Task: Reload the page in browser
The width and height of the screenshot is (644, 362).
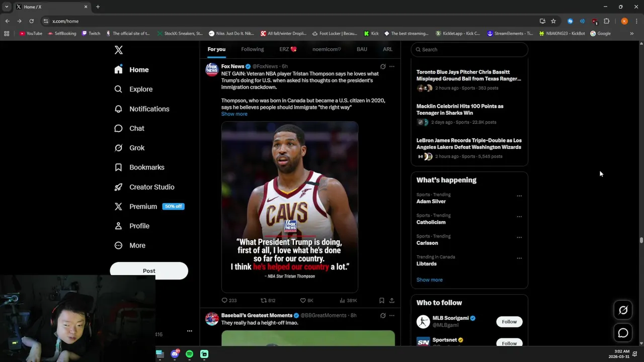Action: [x=31, y=21]
